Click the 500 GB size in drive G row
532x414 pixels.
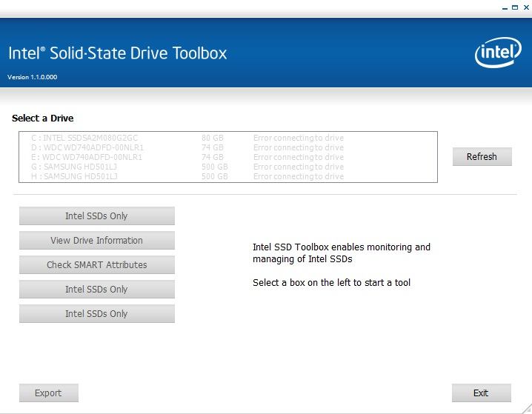coord(215,167)
